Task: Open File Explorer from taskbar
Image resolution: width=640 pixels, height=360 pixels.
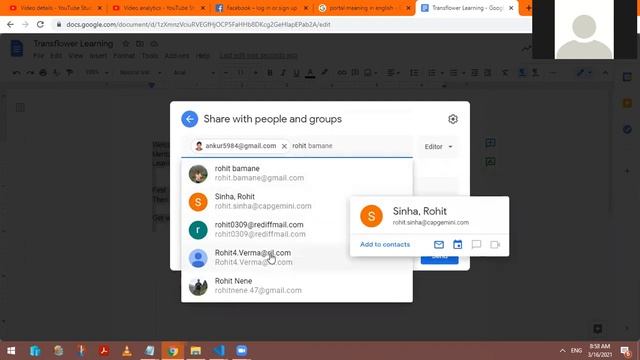Action: [x=196, y=351]
